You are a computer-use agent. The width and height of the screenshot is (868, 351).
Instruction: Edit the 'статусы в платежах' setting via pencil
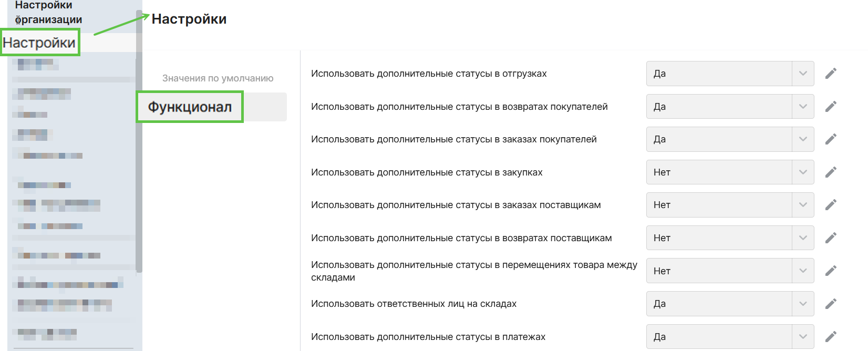coord(831,337)
